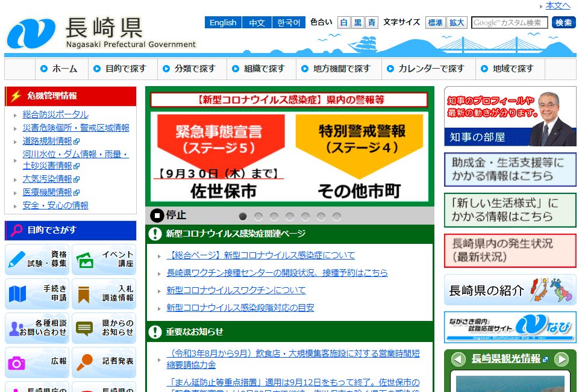
Task: Click next arrow in 長崎県観光情報 panel
Action: 562,359
